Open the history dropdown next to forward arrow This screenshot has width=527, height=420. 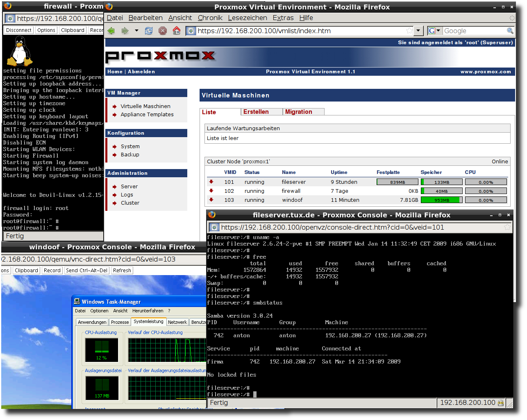(136, 31)
